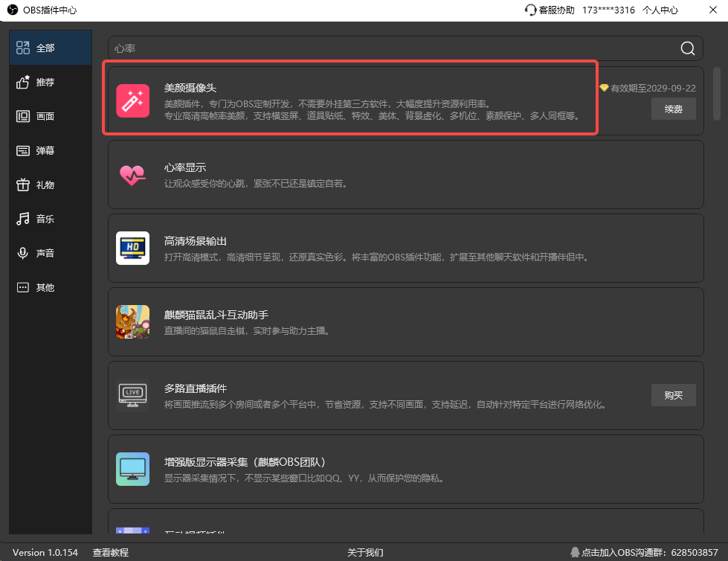Click the yellow diamond membership icon
Screen dimensions: 728x561
coord(604,88)
